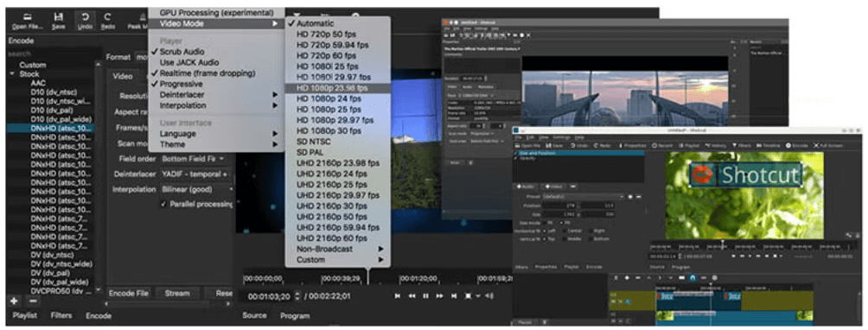Expand the Custom video mode submenu
This screenshot has height=330, width=868.
tap(338, 260)
